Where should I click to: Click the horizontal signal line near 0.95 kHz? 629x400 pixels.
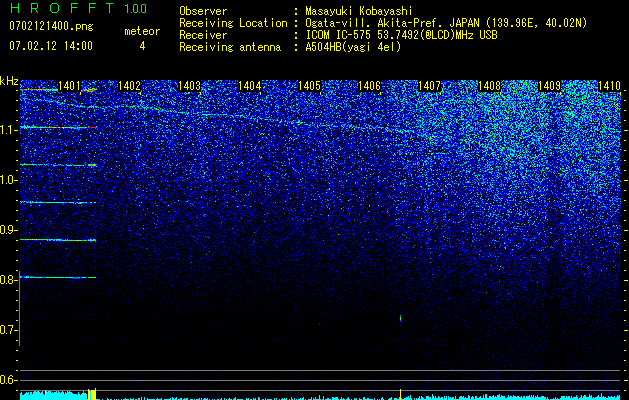[58, 203]
